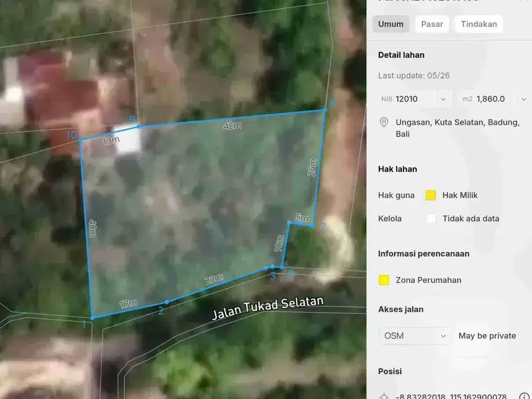Click the Tidak ada data label
The image size is (532, 399).
pyautogui.click(x=470, y=219)
